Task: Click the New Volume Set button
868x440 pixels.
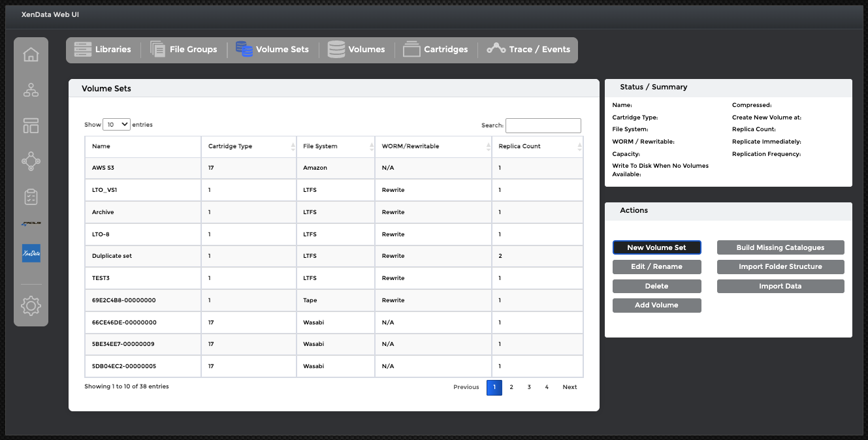Action: pos(657,247)
